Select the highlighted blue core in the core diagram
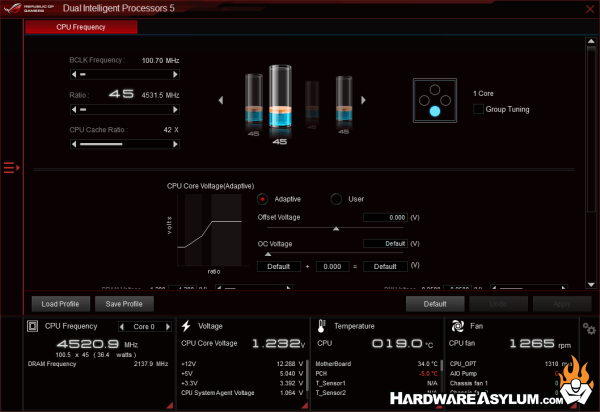Viewport: 600px width, 412px height. [435, 111]
